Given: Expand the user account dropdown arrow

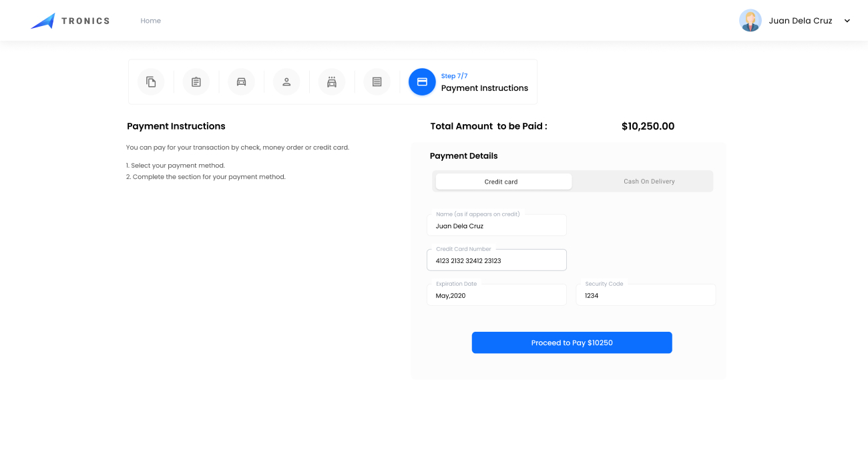Looking at the screenshot, I should tap(847, 21).
